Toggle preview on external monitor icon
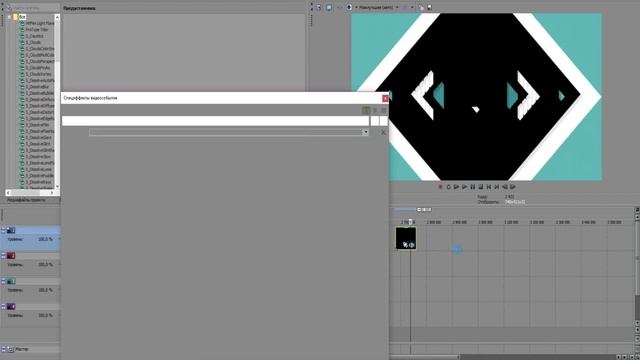This screenshot has height=360, width=640. click(x=329, y=7)
